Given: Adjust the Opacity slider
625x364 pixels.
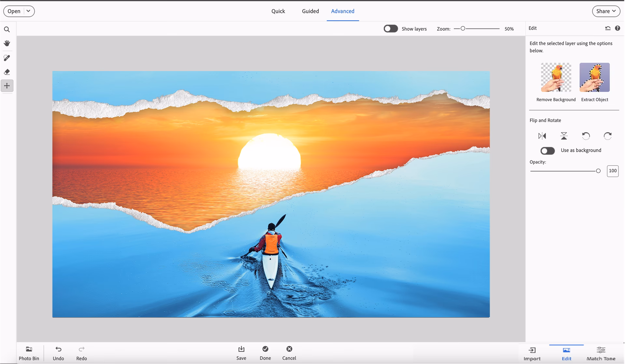Looking at the screenshot, I should click(x=598, y=170).
